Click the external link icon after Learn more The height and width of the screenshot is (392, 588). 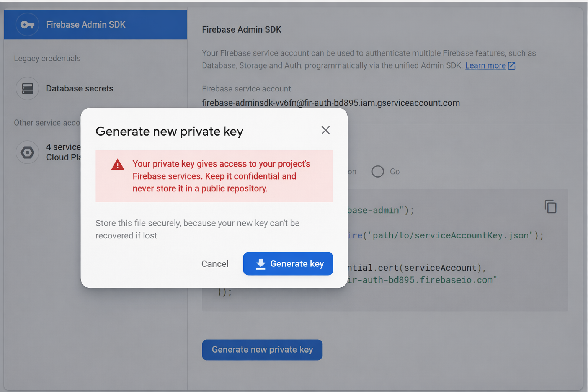pyautogui.click(x=511, y=66)
